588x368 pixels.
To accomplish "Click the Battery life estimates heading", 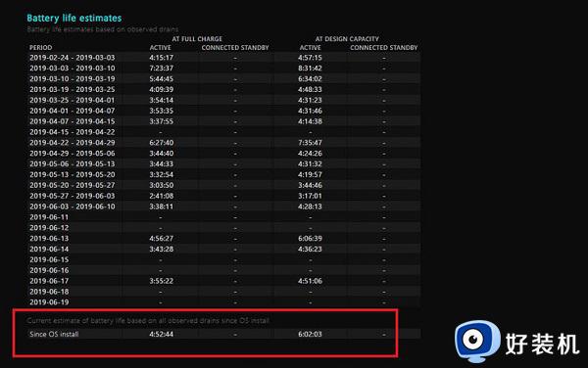I will [74, 18].
